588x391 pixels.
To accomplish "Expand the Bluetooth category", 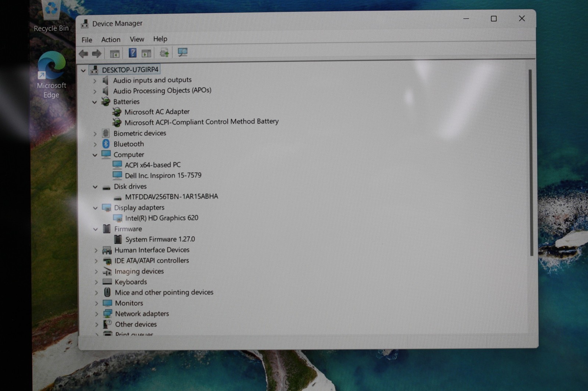I will [x=95, y=144].
